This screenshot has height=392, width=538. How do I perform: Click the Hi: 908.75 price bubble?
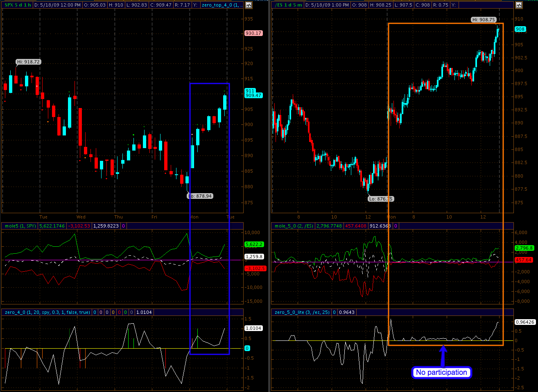click(x=484, y=20)
